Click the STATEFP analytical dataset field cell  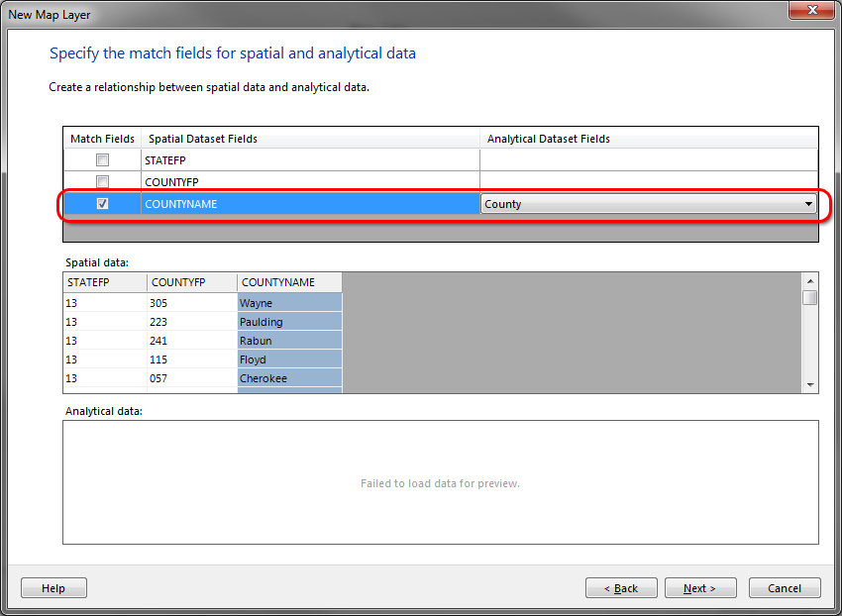click(649, 159)
